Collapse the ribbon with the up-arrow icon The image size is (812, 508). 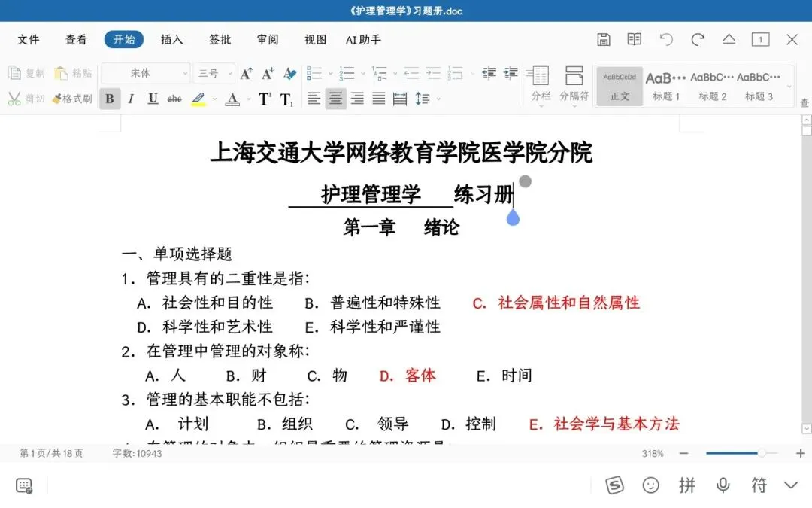click(729, 39)
